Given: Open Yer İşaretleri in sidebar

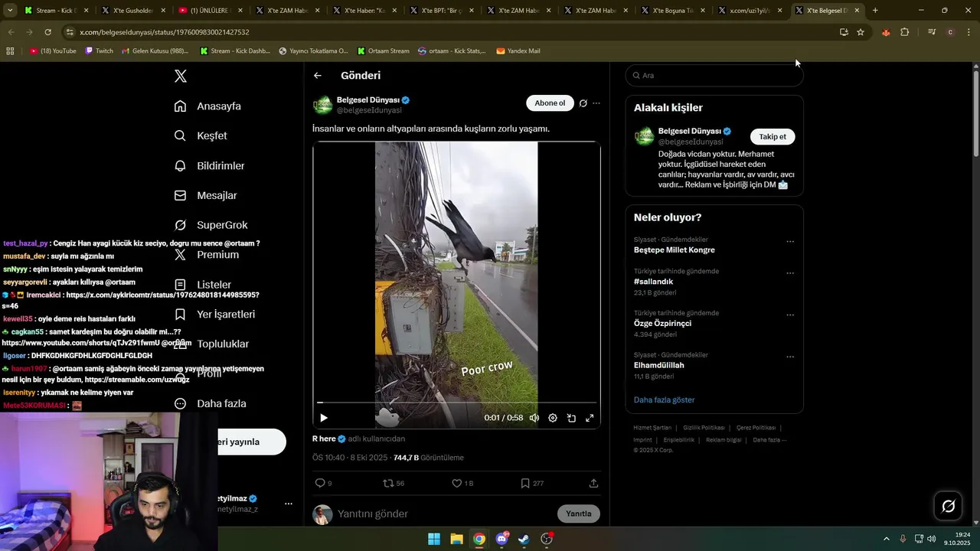Looking at the screenshot, I should 226,315.
